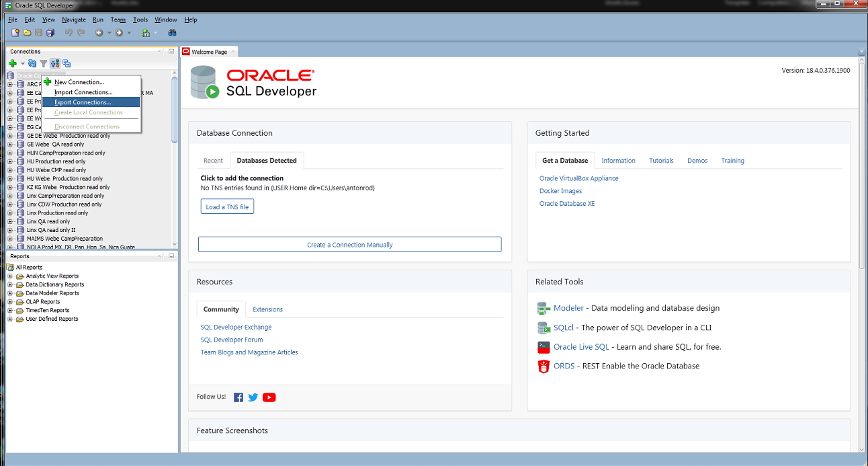Click the Twitter follow icon
Screen dimensions: 868x466
click(x=253, y=397)
